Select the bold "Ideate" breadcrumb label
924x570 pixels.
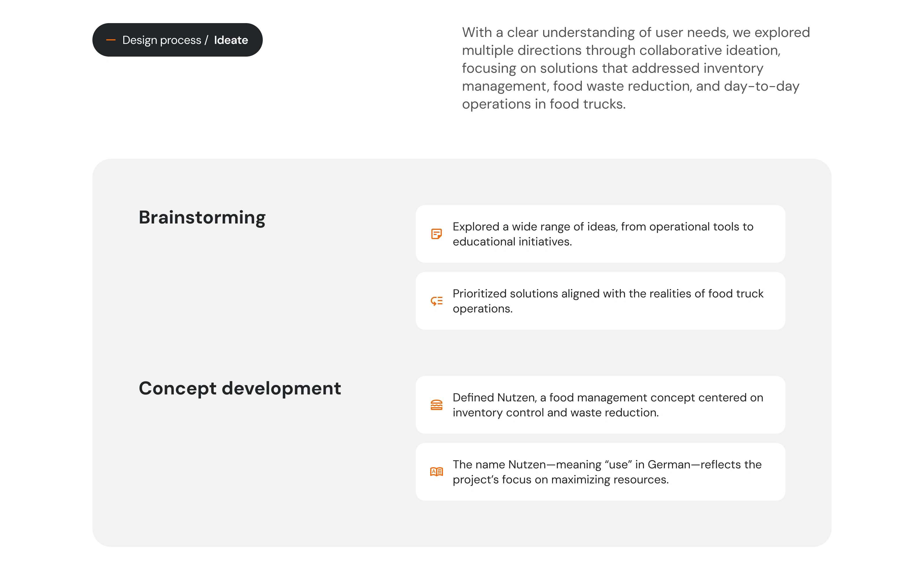coord(231,40)
